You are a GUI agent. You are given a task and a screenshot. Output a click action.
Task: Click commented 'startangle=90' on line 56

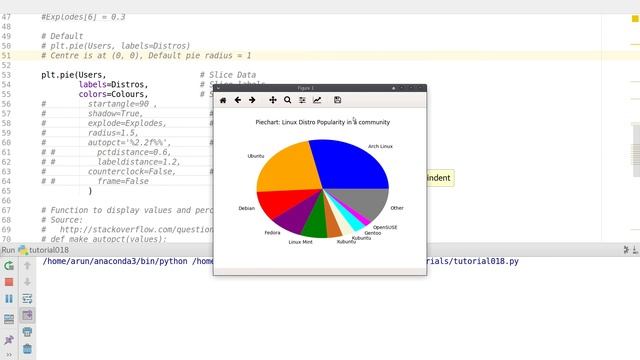click(x=118, y=104)
